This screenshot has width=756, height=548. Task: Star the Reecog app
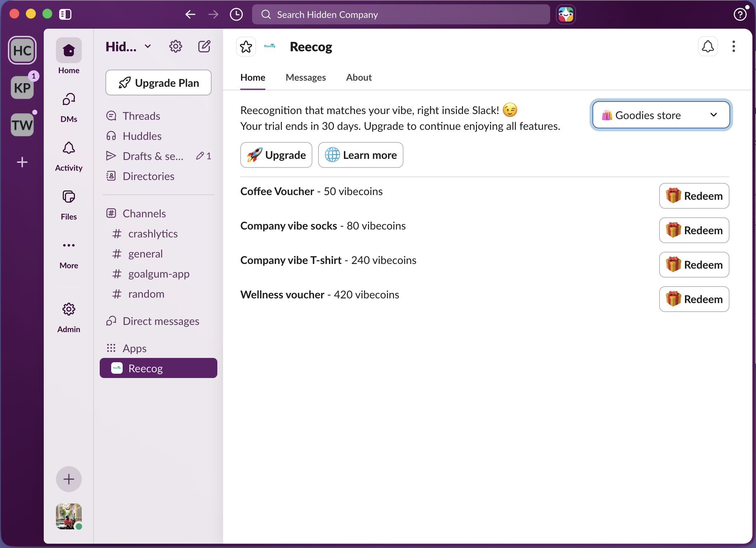click(246, 47)
